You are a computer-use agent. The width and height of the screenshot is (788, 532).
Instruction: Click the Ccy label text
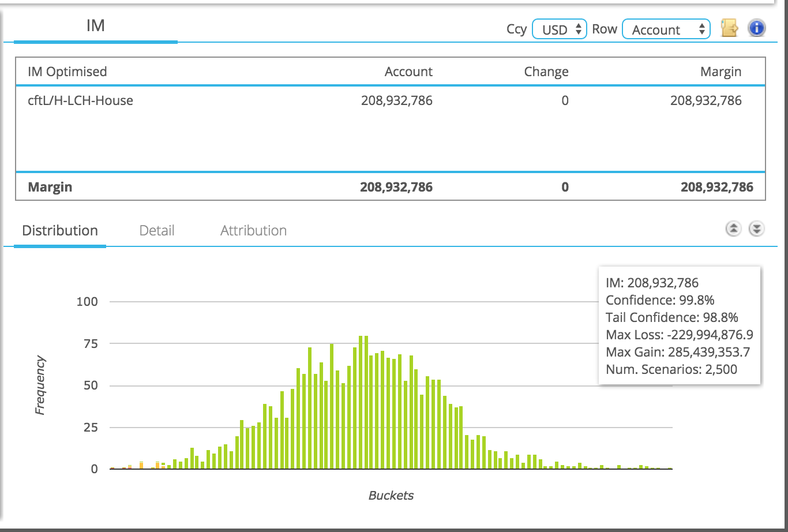click(516, 29)
